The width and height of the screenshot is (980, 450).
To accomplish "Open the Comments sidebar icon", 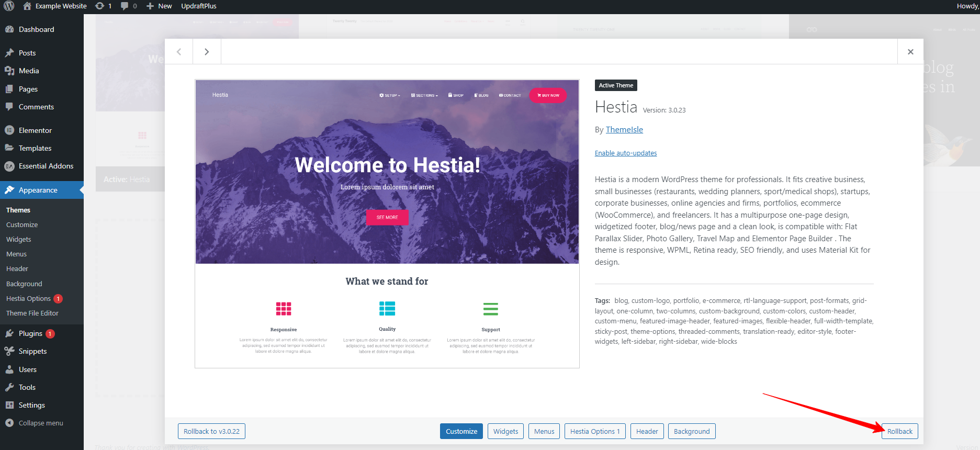I will (9, 107).
